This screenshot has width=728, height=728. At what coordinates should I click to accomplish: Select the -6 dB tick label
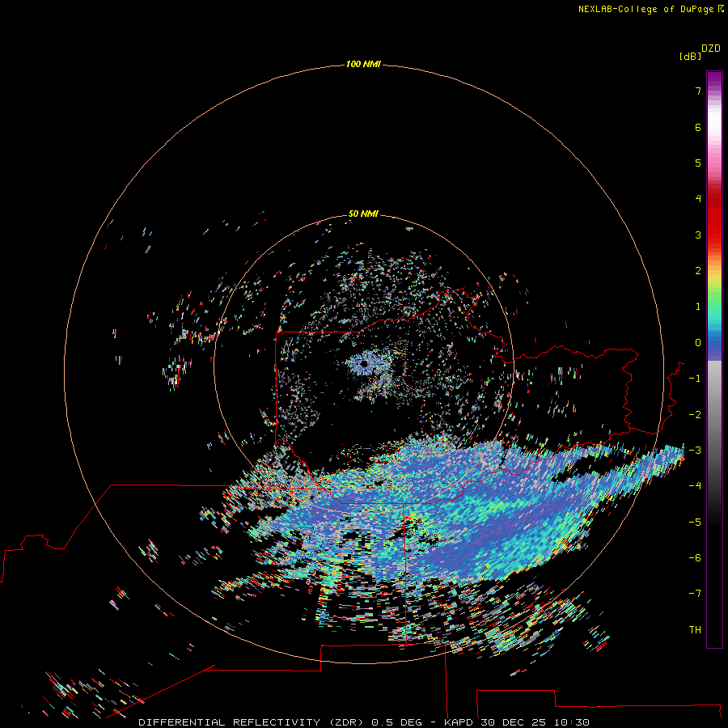pyautogui.click(x=695, y=558)
